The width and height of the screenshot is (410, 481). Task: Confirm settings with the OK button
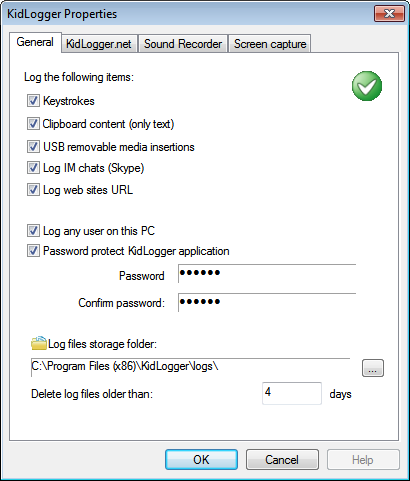[201, 460]
